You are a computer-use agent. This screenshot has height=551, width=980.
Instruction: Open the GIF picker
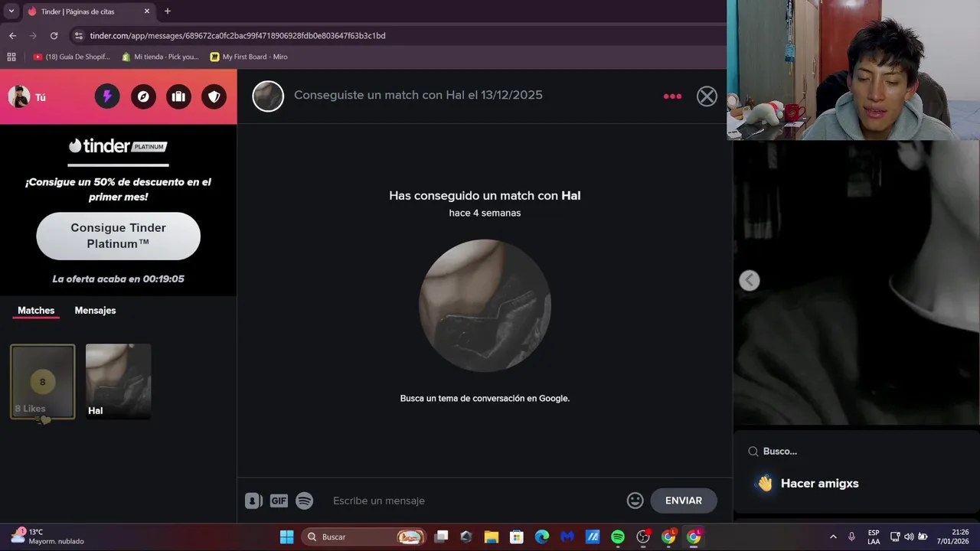click(279, 500)
